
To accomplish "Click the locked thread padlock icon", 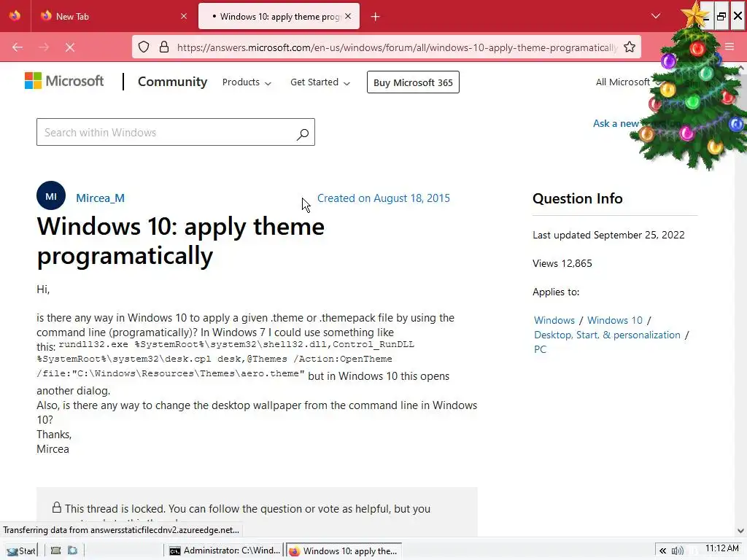I will click(57, 507).
